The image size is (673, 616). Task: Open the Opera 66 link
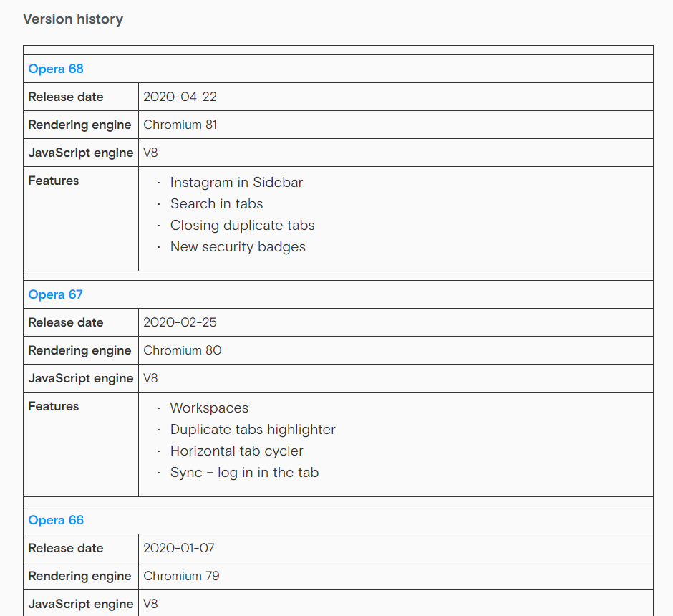56,520
